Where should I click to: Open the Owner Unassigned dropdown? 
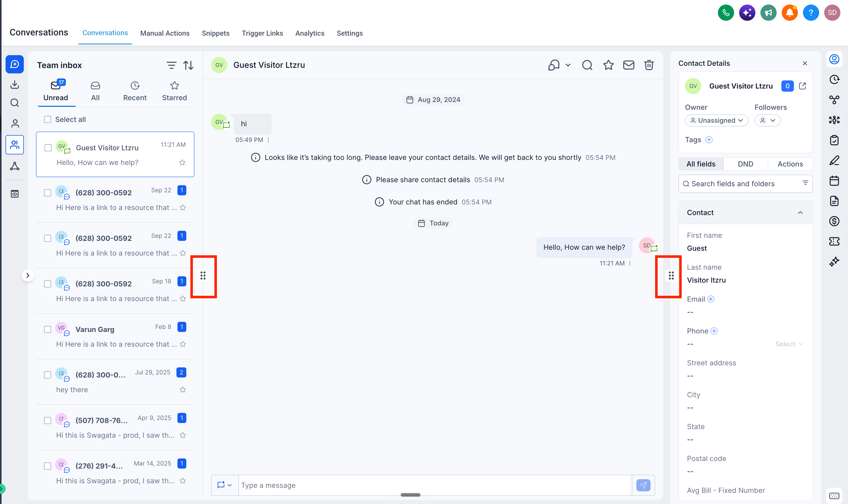tap(717, 121)
